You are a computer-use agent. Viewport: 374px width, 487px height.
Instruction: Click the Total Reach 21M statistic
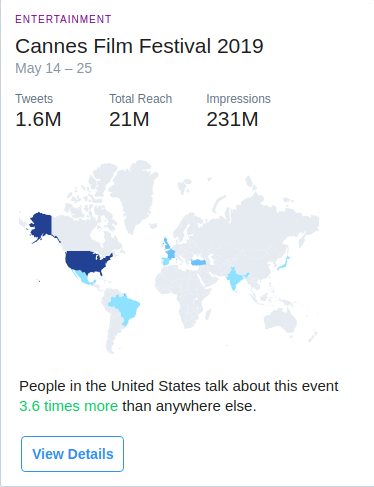pos(141,111)
